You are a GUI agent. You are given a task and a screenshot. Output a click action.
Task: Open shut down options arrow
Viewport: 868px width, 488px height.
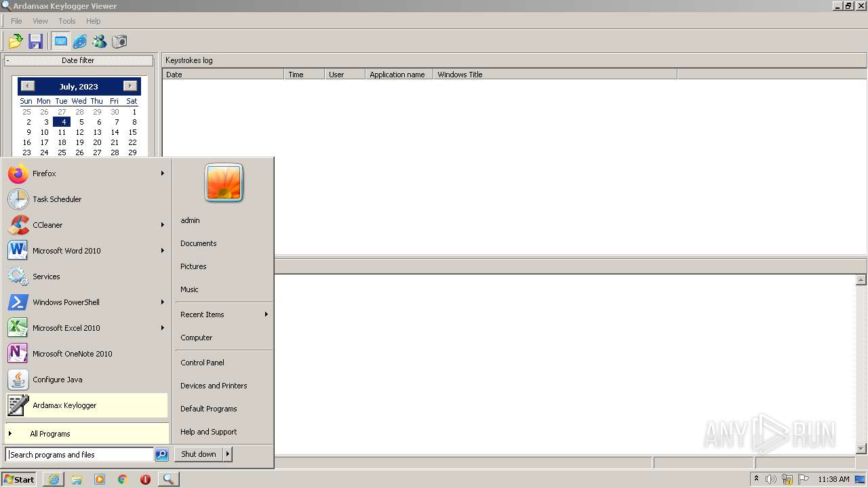coord(228,454)
